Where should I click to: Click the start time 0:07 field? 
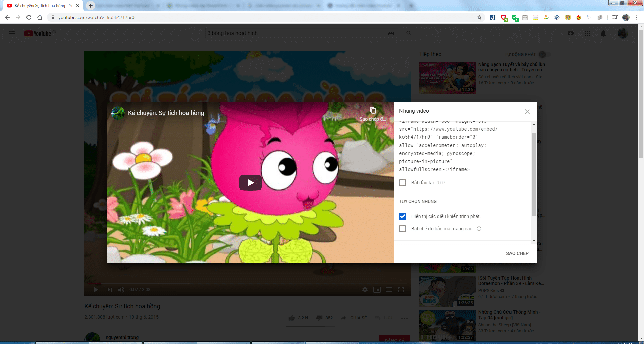point(441,183)
